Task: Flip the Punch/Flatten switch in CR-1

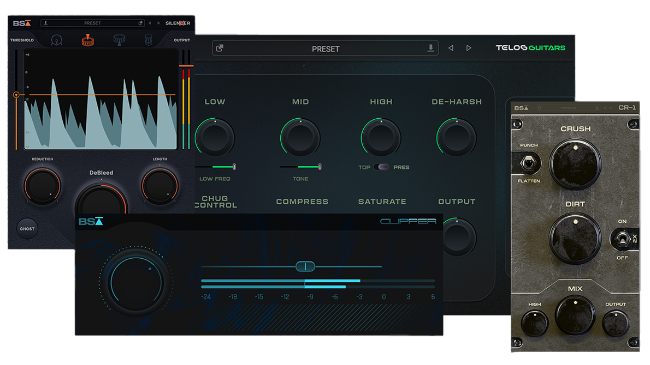Action: (x=528, y=163)
